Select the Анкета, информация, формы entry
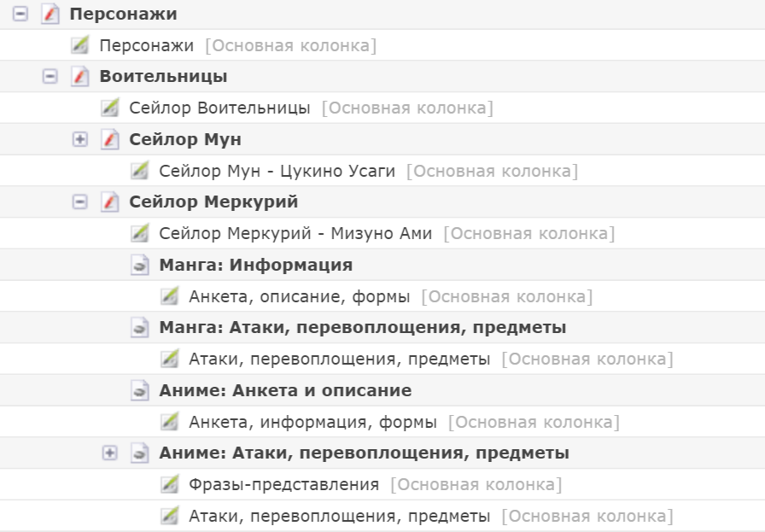The height and width of the screenshot is (532, 765). [312, 422]
